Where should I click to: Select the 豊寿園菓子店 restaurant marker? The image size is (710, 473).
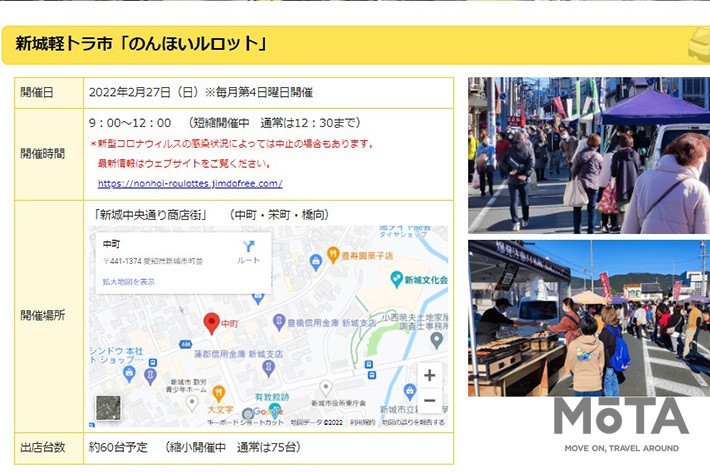tap(333, 255)
